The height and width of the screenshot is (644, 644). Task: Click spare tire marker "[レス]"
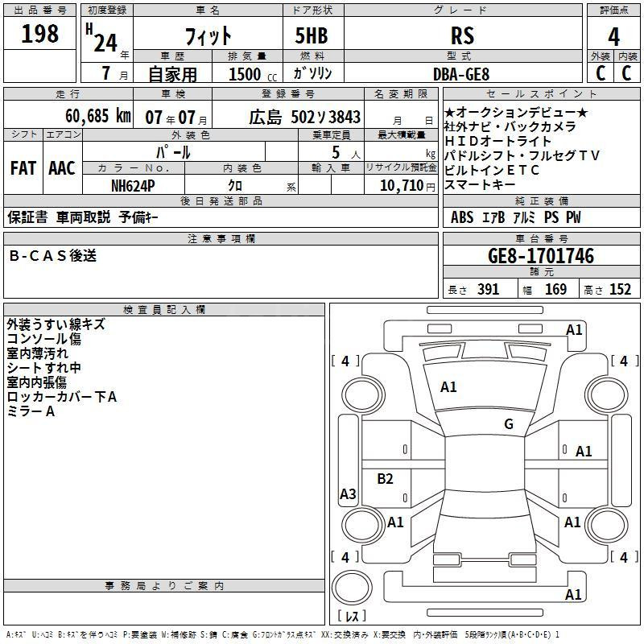[352, 615]
